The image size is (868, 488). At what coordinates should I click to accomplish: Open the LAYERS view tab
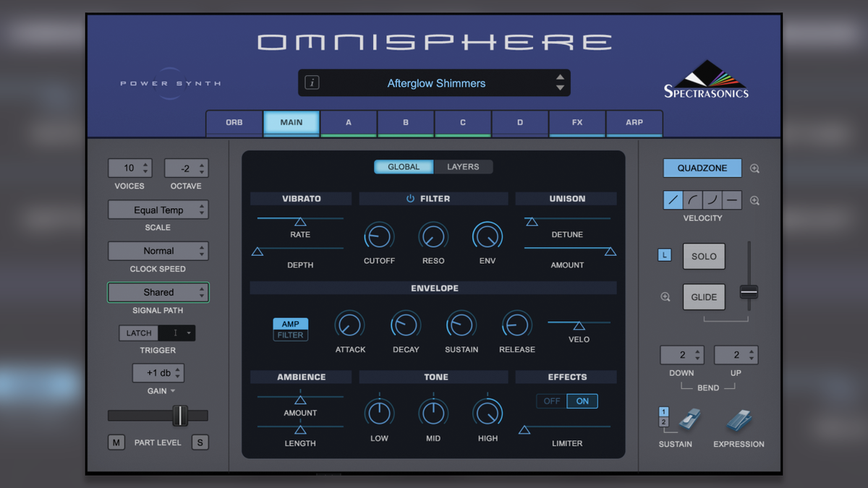coord(463,166)
